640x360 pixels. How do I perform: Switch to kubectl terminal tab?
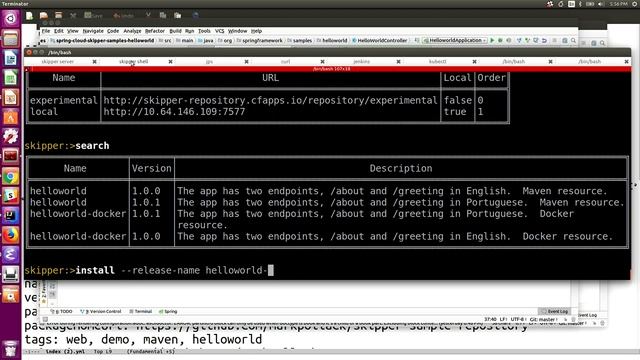tap(438, 62)
